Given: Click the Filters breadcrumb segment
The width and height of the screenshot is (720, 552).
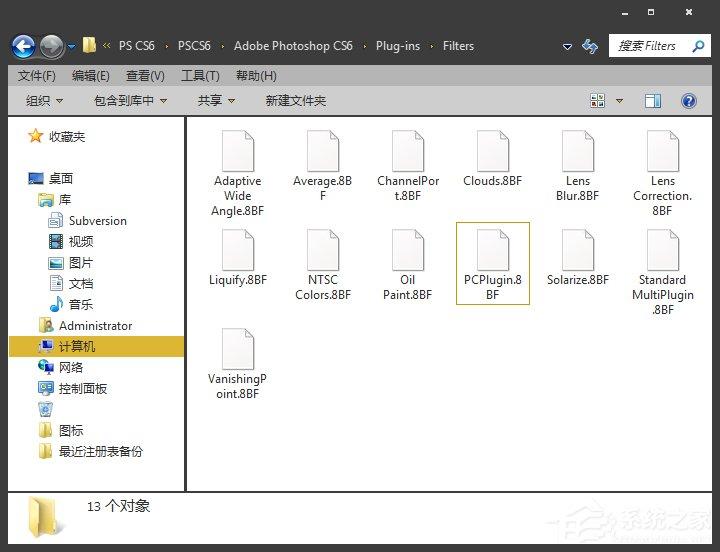Looking at the screenshot, I should (458, 46).
